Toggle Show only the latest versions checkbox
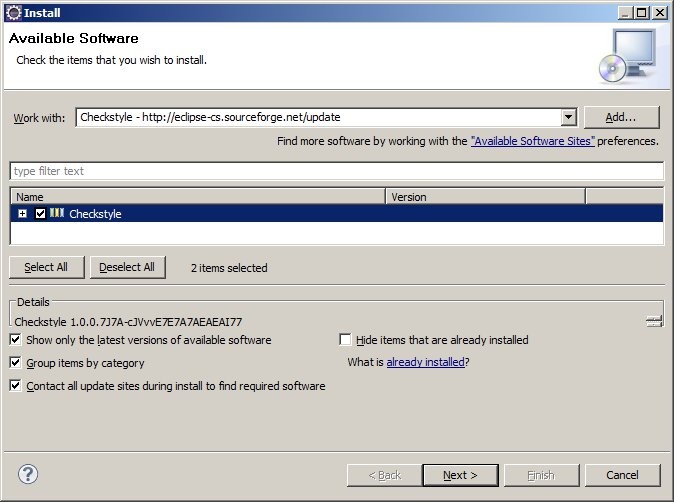This screenshot has height=502, width=674. click(16, 340)
